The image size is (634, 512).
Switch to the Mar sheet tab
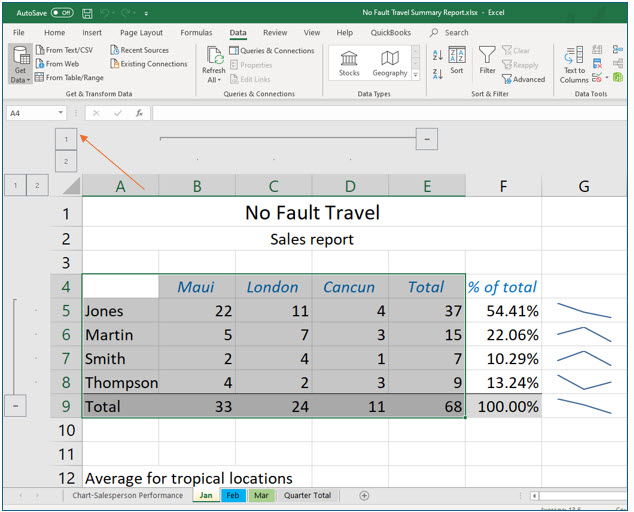point(261,495)
